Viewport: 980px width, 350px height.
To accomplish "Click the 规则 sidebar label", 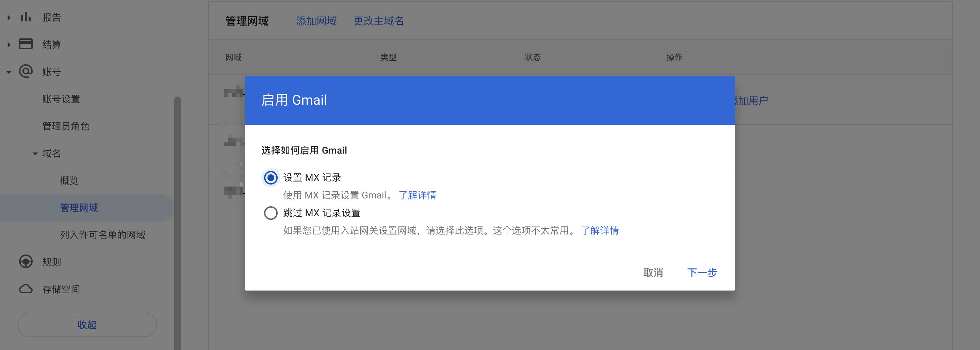I will coord(52,262).
